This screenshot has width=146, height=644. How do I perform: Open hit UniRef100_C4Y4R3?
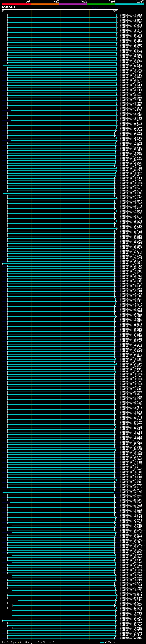point(131,620)
